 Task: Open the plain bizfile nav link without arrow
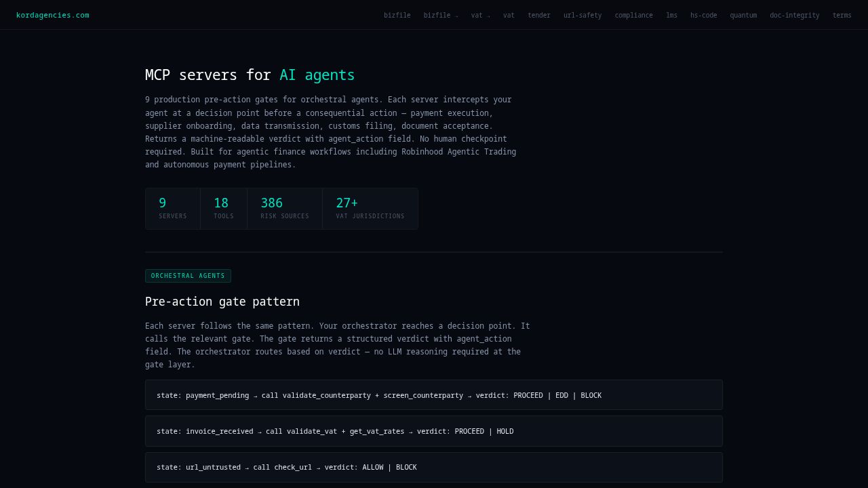[397, 16]
